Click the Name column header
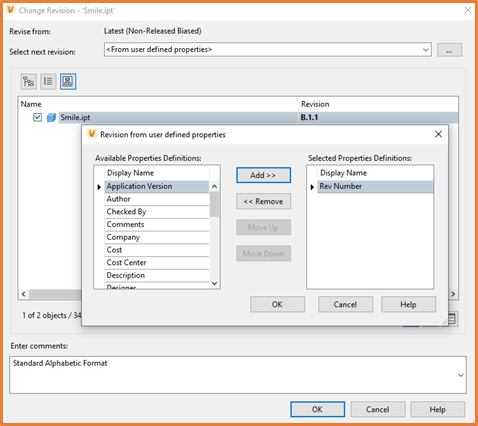This screenshot has height=426, width=478. coord(158,104)
